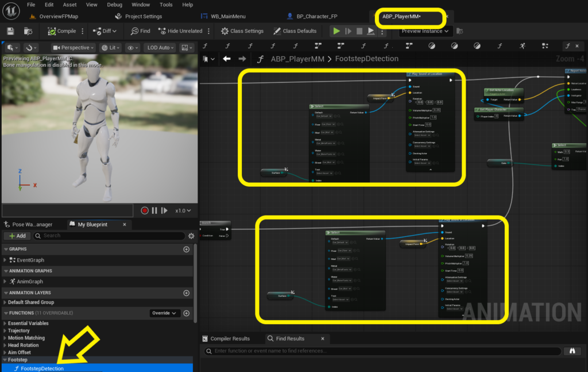
Task: Open the Preview Instance dropdown
Action: (425, 31)
